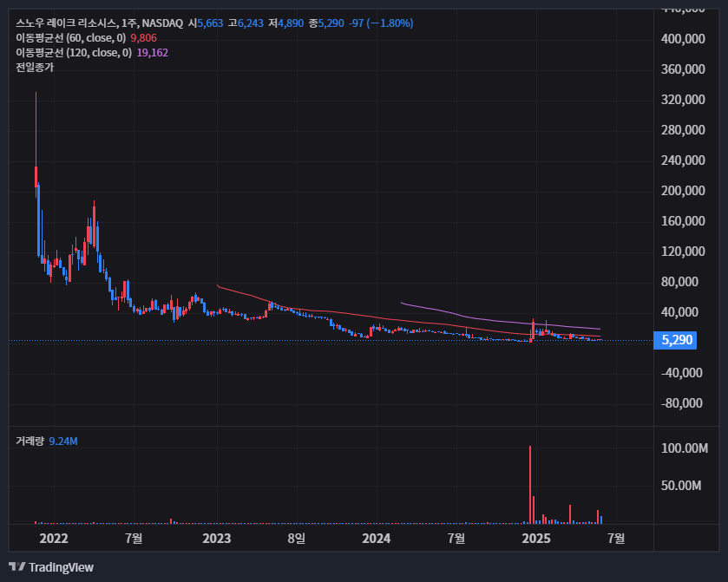Click the price change -97 (-1.80%) text

click(x=381, y=23)
